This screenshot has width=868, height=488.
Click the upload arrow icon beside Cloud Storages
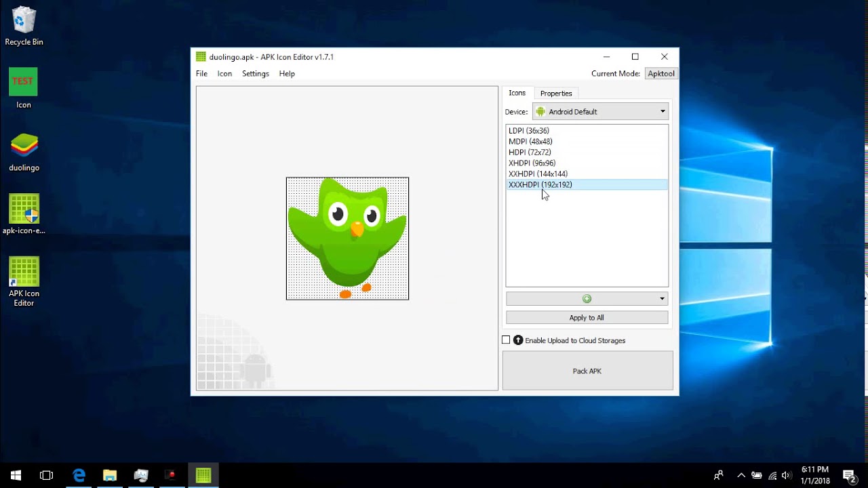[518, 340]
